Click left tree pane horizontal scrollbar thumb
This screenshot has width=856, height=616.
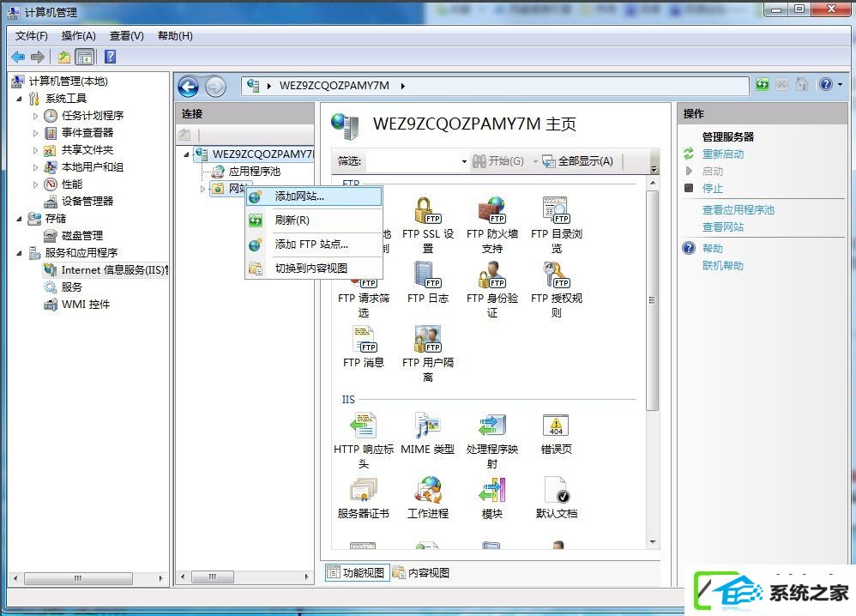pos(78,577)
